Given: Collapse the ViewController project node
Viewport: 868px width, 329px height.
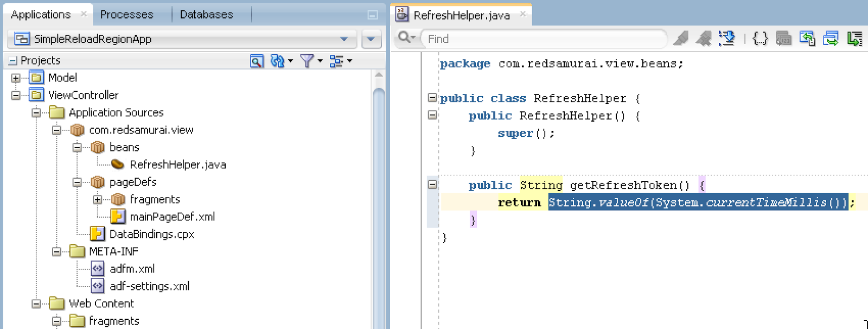Looking at the screenshot, I should pos(16,96).
